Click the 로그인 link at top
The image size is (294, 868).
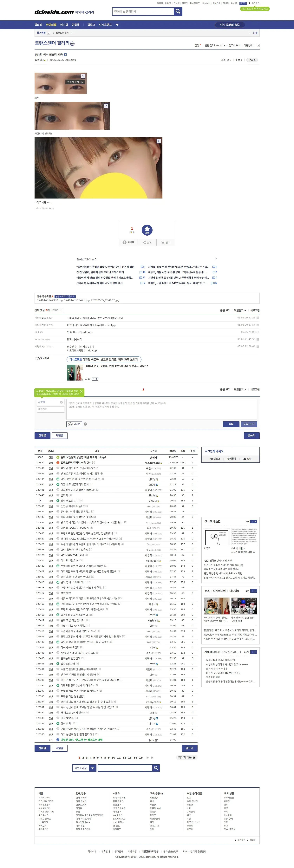[243, 3]
